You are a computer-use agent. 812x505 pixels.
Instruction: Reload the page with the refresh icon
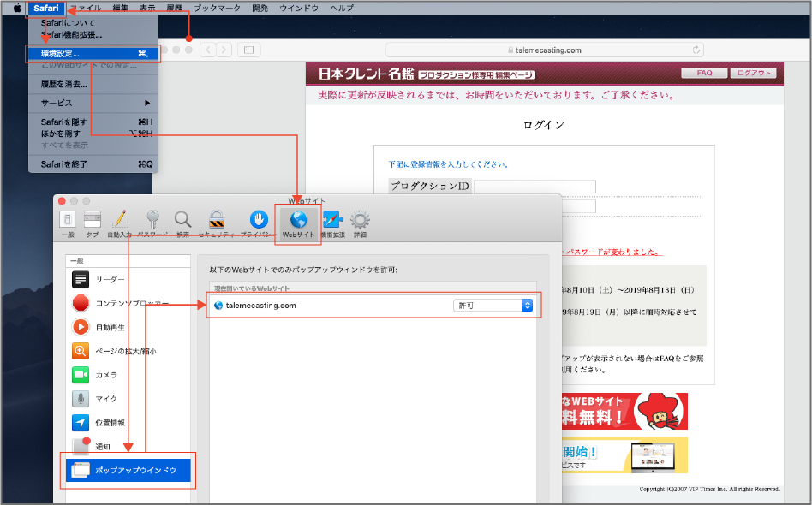696,50
